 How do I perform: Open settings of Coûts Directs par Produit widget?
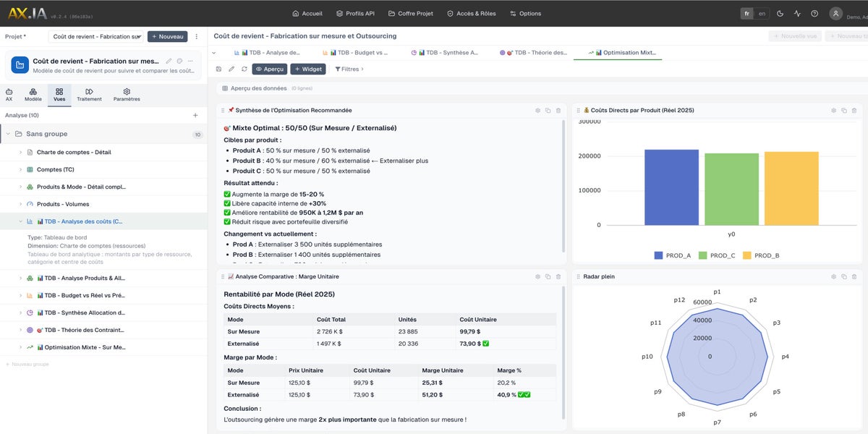coord(834,110)
